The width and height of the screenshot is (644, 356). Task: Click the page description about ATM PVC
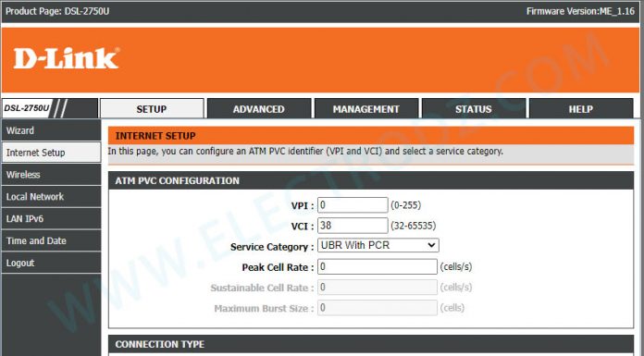click(305, 151)
